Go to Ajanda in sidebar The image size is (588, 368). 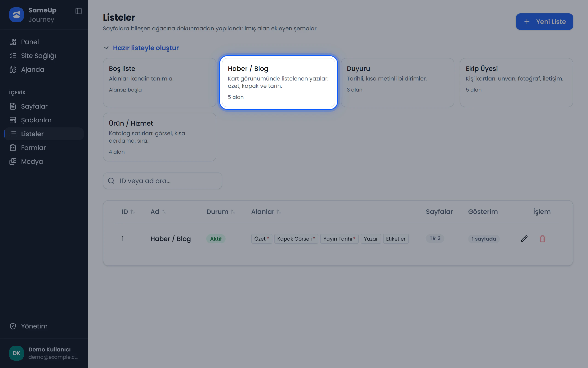[x=44, y=70]
